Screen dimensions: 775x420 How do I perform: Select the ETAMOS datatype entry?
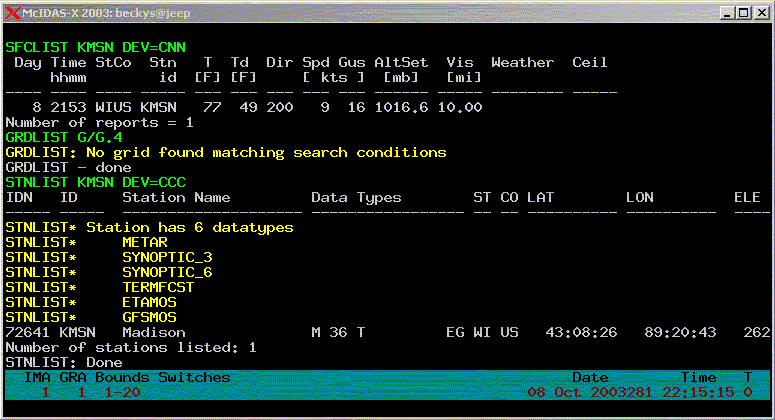(151, 302)
